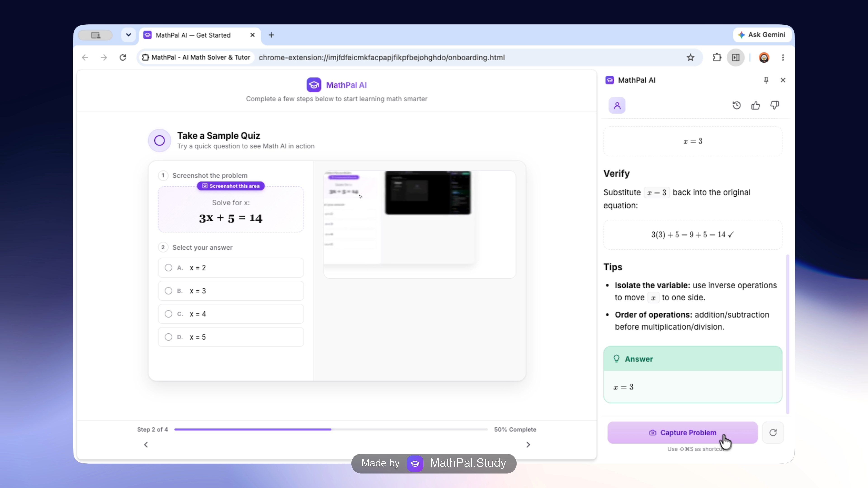Click the equation 3x + 5 = 14
868x488 pixels.
[231, 218]
